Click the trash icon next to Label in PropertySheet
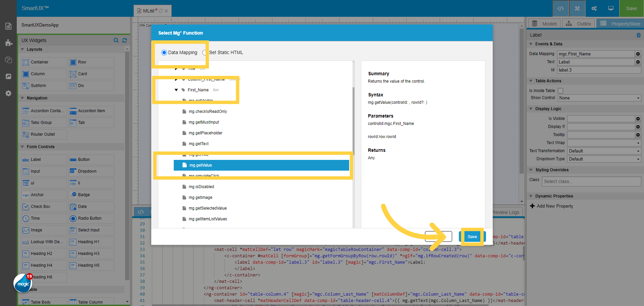The height and width of the screenshot is (306, 644). 638,35
